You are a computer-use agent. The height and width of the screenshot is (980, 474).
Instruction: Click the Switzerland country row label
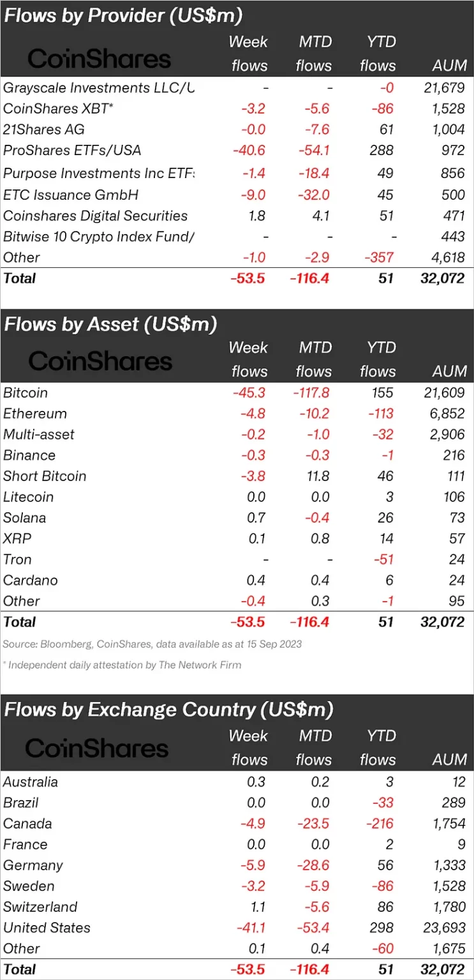tap(40, 907)
